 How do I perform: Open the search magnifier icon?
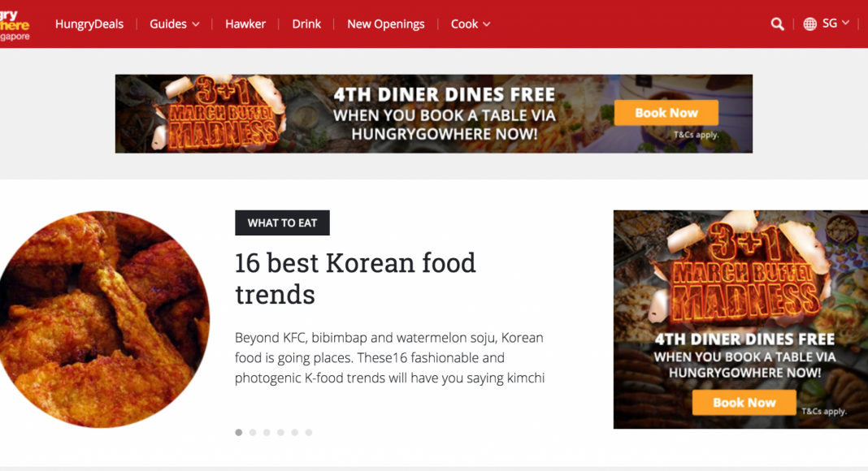coord(777,24)
